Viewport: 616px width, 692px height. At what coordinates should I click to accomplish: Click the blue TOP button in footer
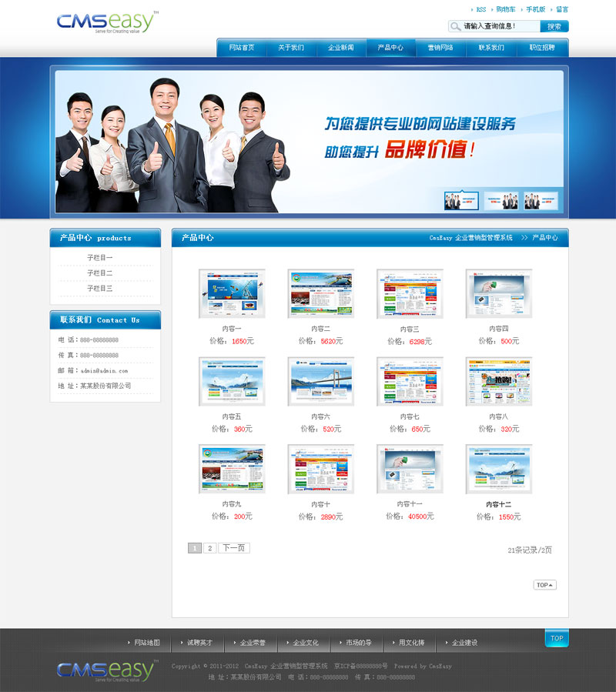tap(557, 638)
